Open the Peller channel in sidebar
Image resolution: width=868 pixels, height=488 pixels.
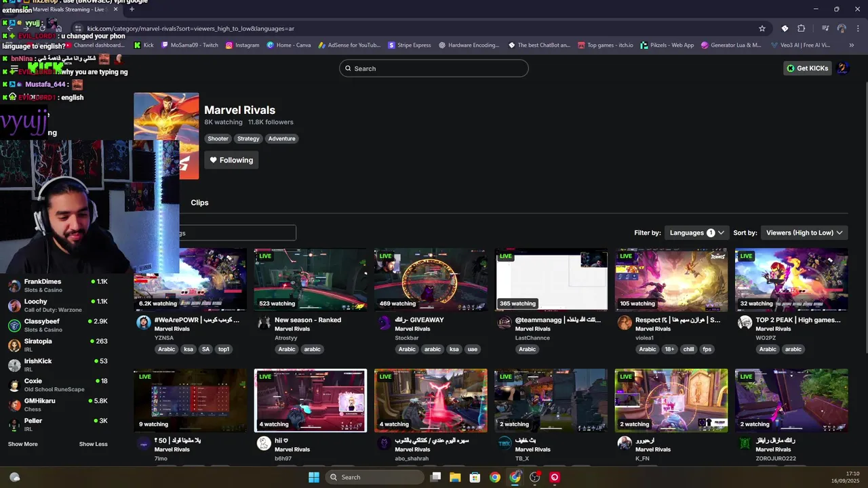pos(58,424)
